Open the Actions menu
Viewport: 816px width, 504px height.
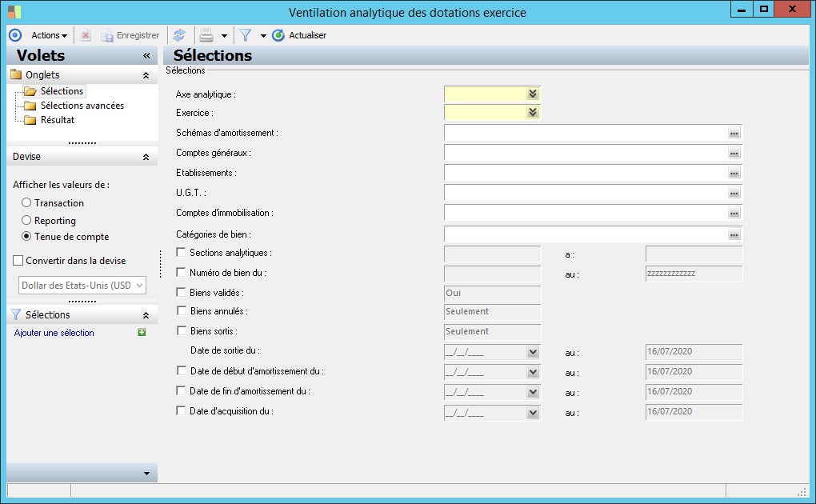(49, 35)
